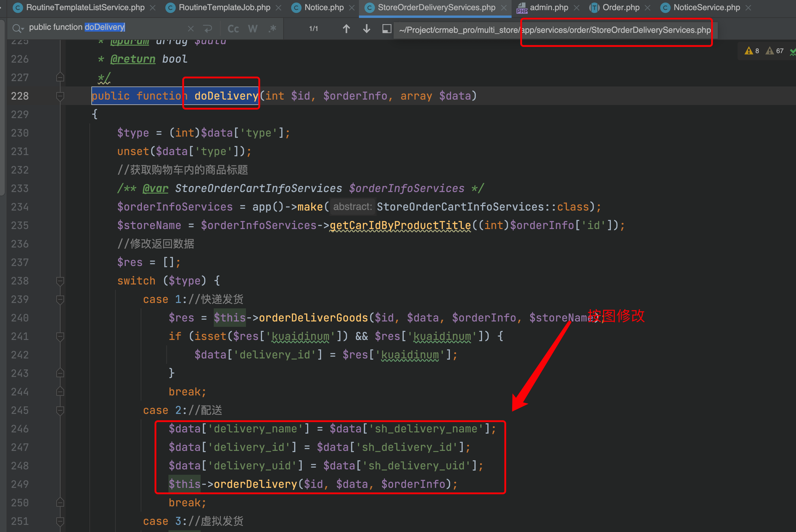Close NoticeService.php tab
This screenshot has width=796, height=532.
tap(748, 8)
